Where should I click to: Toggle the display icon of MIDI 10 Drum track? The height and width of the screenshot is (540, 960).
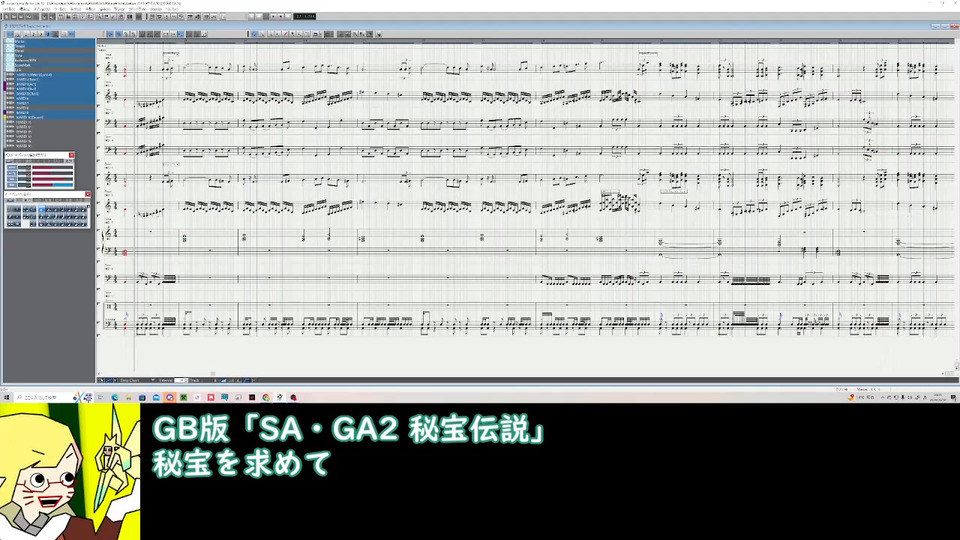click(x=10, y=118)
